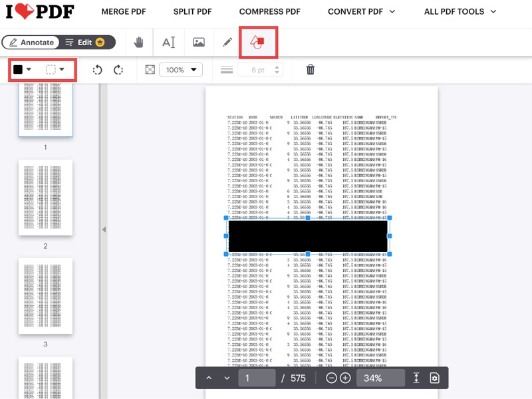Increase border width with stepper arrow

(x=277, y=67)
